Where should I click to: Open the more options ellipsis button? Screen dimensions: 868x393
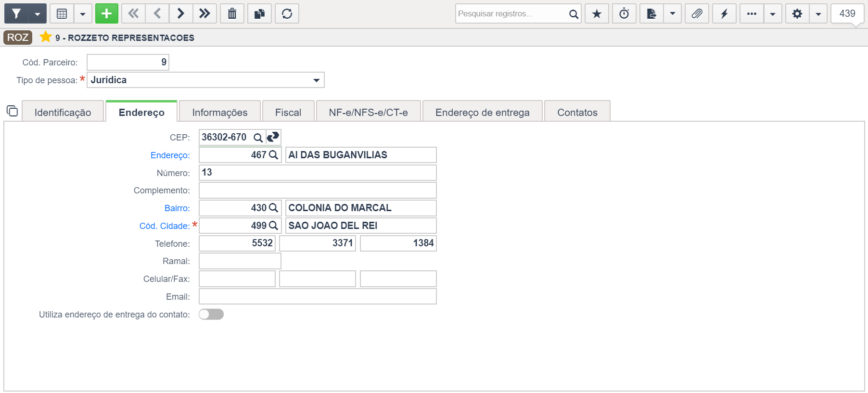pyautogui.click(x=752, y=13)
